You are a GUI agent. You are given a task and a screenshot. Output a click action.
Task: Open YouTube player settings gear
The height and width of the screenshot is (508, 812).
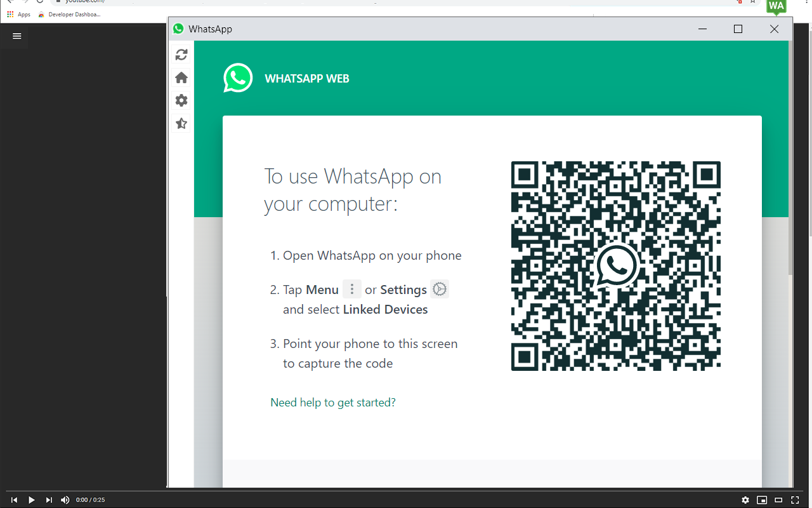(745, 500)
